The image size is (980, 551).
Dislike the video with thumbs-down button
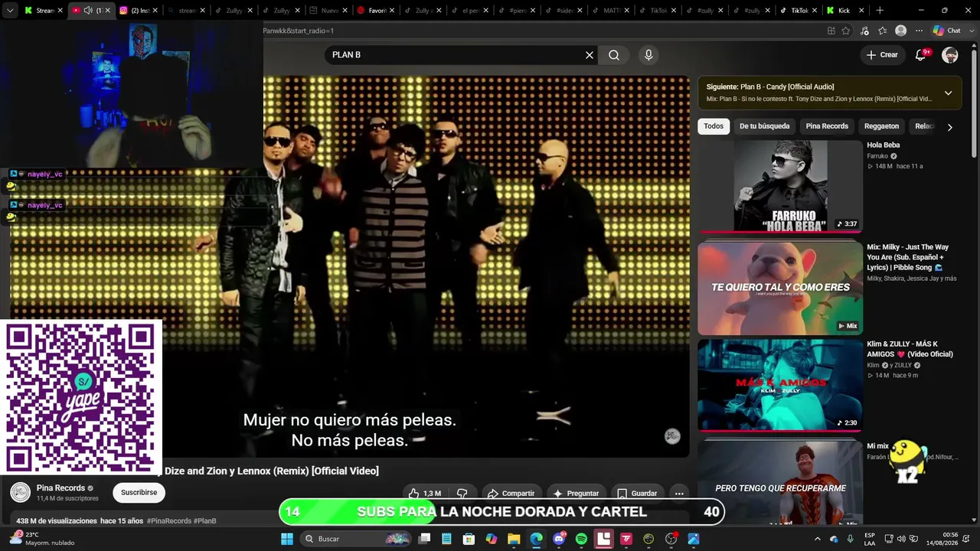(x=462, y=494)
